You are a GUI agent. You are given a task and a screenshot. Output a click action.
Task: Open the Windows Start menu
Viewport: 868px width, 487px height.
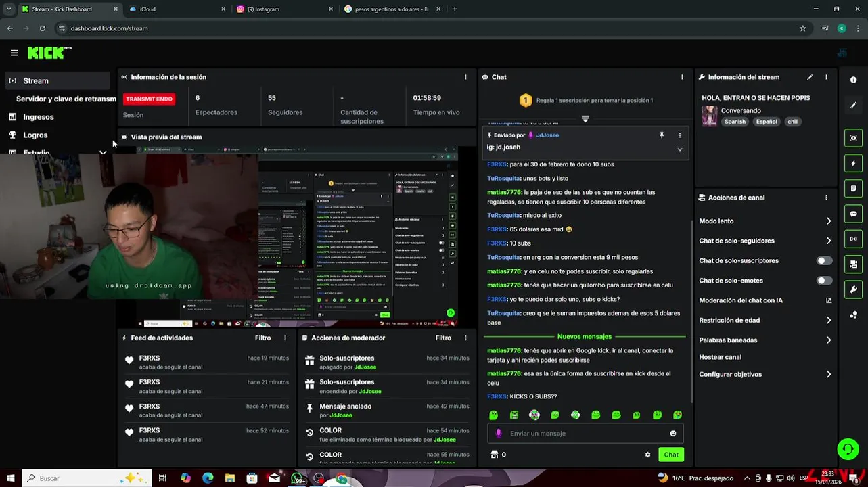pyautogui.click(x=11, y=478)
